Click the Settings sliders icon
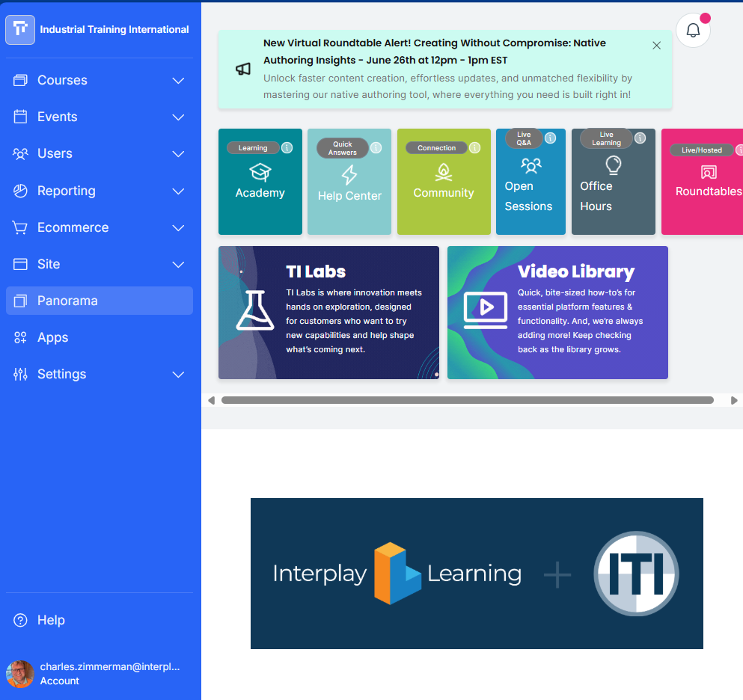The image size is (743, 700). tap(20, 374)
